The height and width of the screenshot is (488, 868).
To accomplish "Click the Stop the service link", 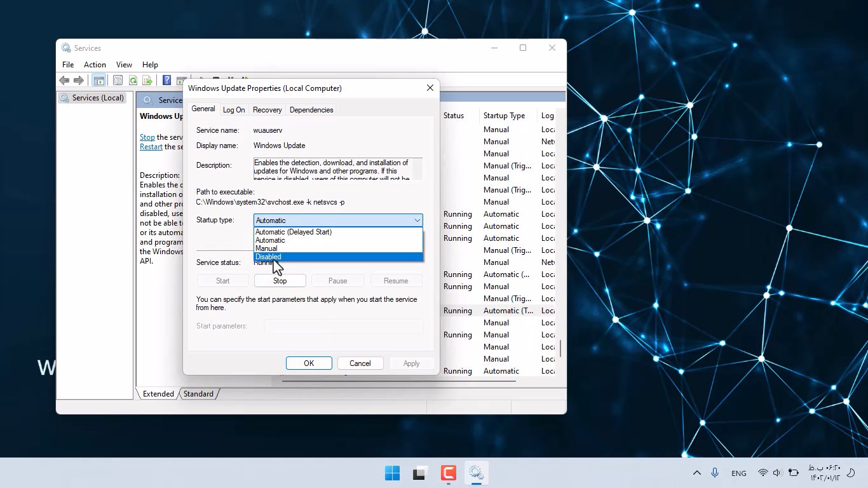I will (147, 137).
